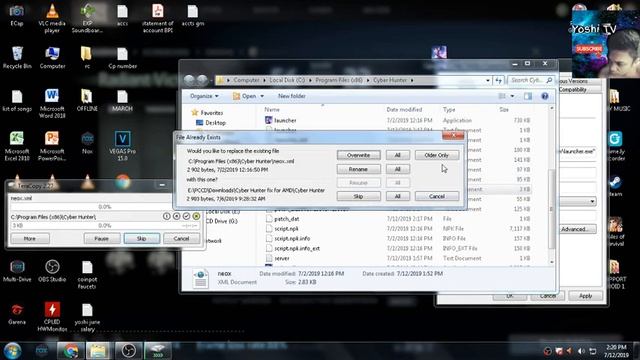The width and height of the screenshot is (640, 360).
Task: Open statement of account BPI PDF
Action: 158,18
